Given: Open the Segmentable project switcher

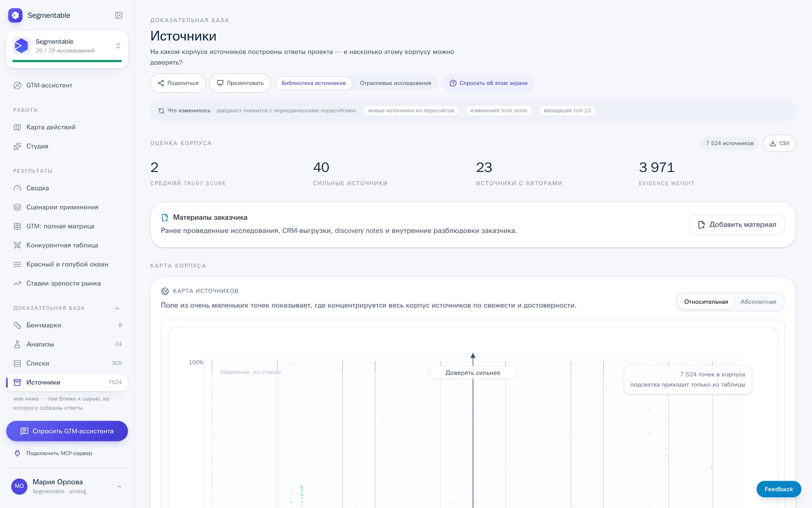Looking at the screenshot, I should tap(67, 49).
